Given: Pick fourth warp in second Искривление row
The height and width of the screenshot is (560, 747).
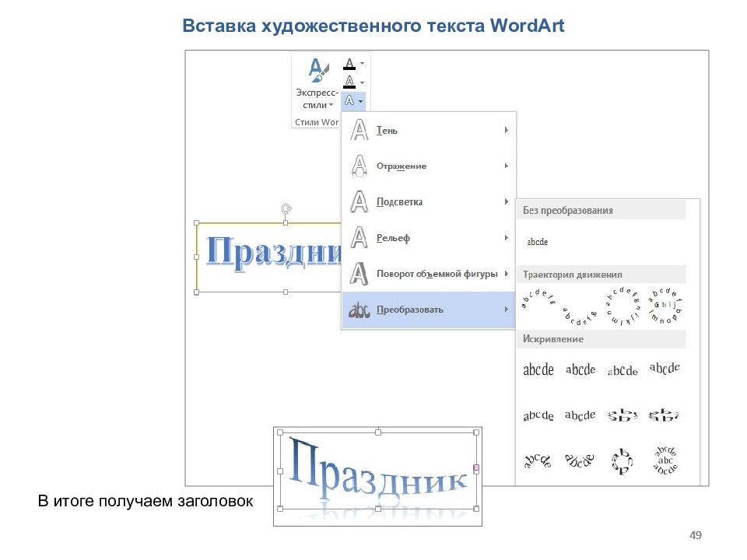Looking at the screenshot, I should 665,415.
